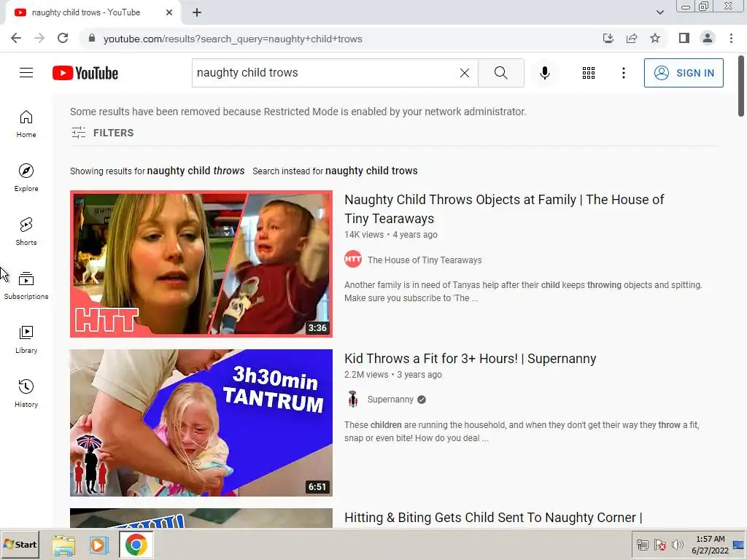747x560 pixels.
Task: Click the HTT crying child thumbnail
Action: tap(201, 264)
